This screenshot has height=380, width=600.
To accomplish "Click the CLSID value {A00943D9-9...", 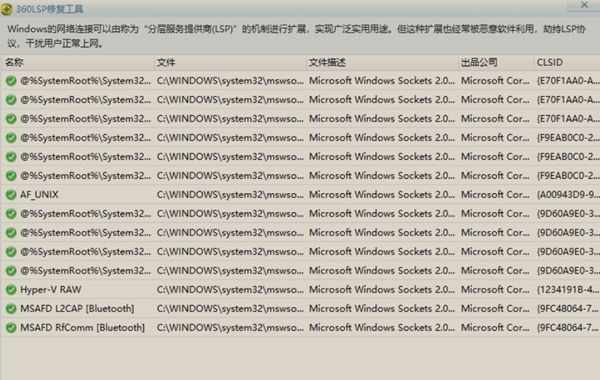I will pyautogui.click(x=568, y=195).
